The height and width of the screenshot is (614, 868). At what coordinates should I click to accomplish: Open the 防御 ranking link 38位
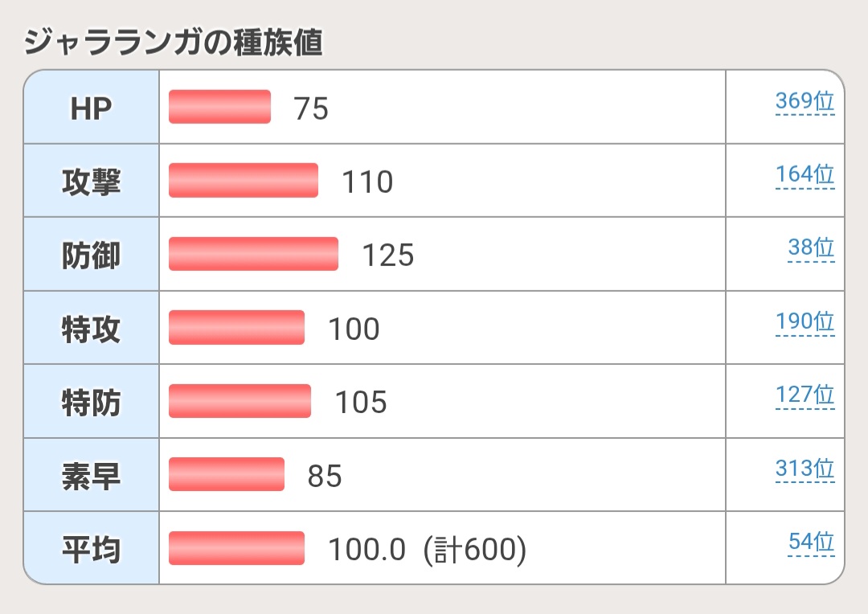click(x=810, y=248)
